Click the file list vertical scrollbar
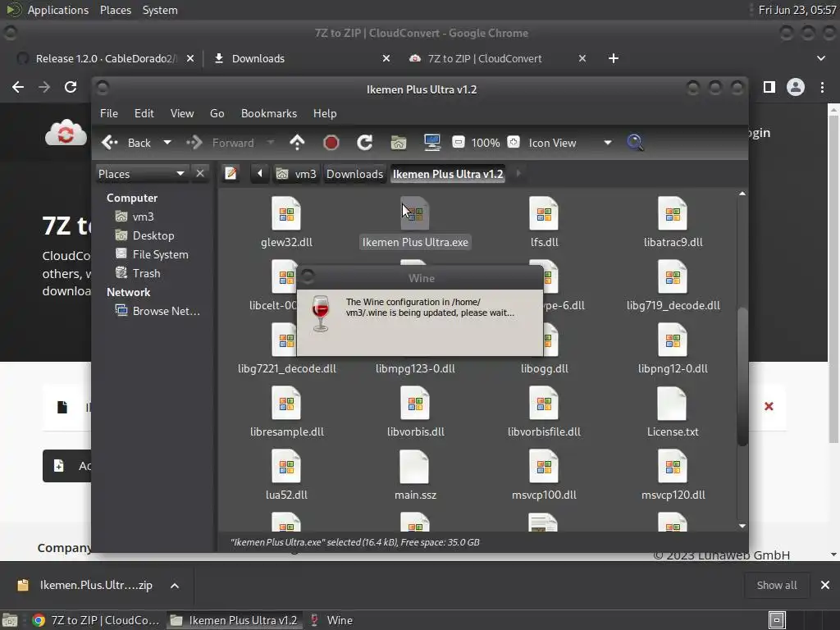 pyautogui.click(x=742, y=376)
